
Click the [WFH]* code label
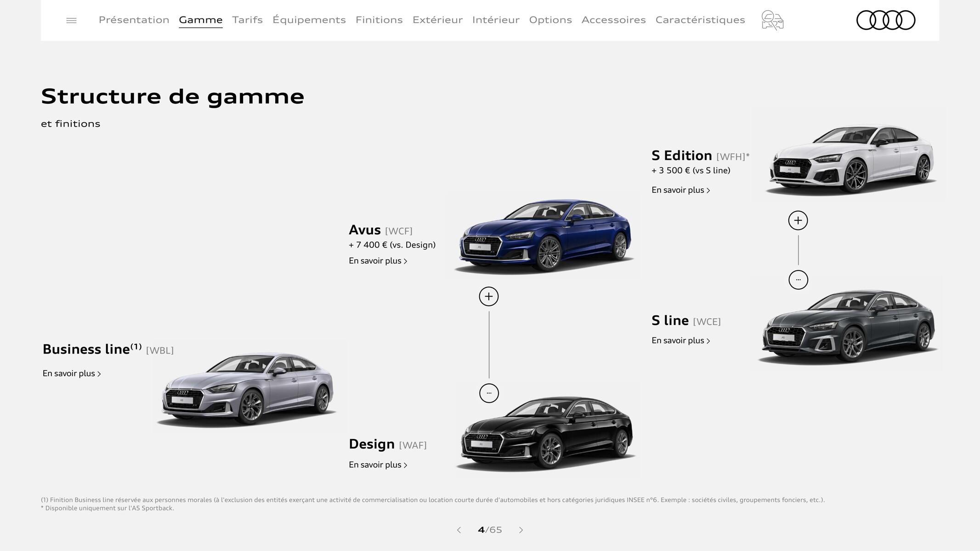(733, 157)
